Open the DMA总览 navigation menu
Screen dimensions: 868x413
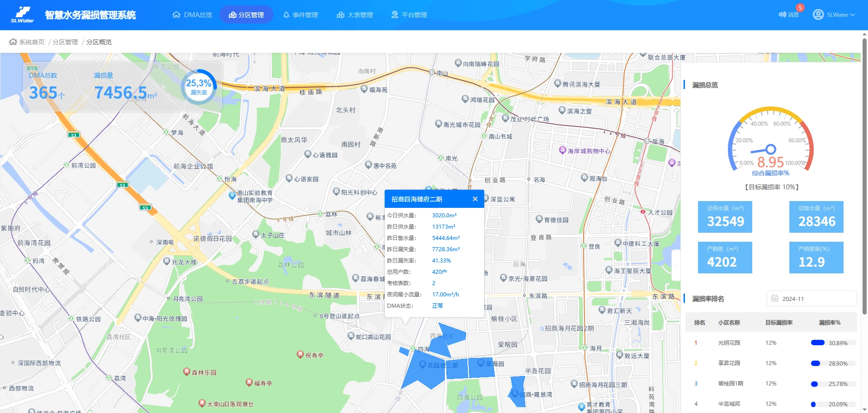[192, 15]
